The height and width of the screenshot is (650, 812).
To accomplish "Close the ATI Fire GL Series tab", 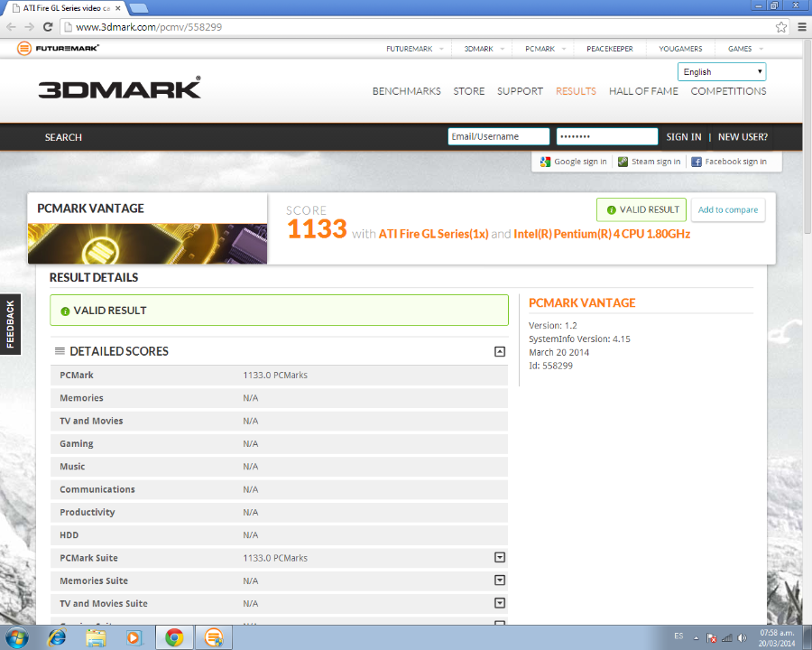I will [118, 8].
